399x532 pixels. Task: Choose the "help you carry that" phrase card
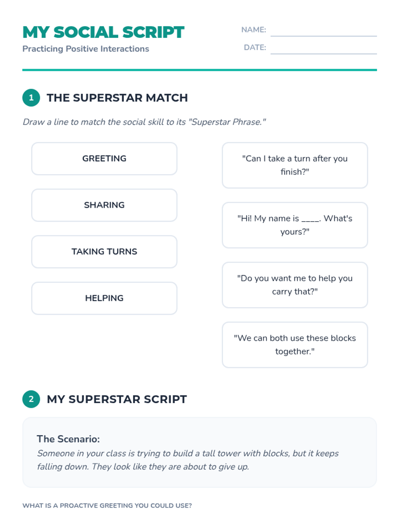point(295,285)
